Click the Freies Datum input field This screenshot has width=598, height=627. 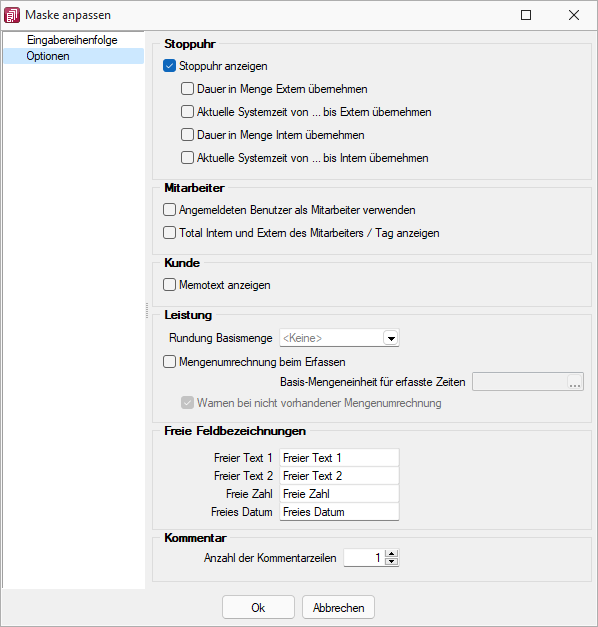tap(339, 512)
